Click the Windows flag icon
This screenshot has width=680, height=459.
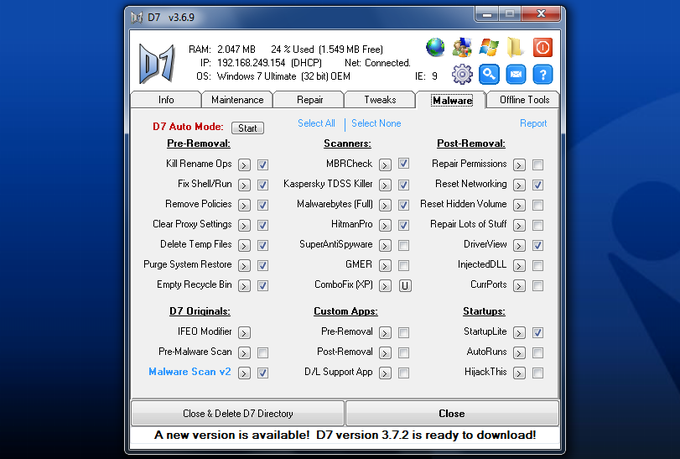[x=489, y=47]
